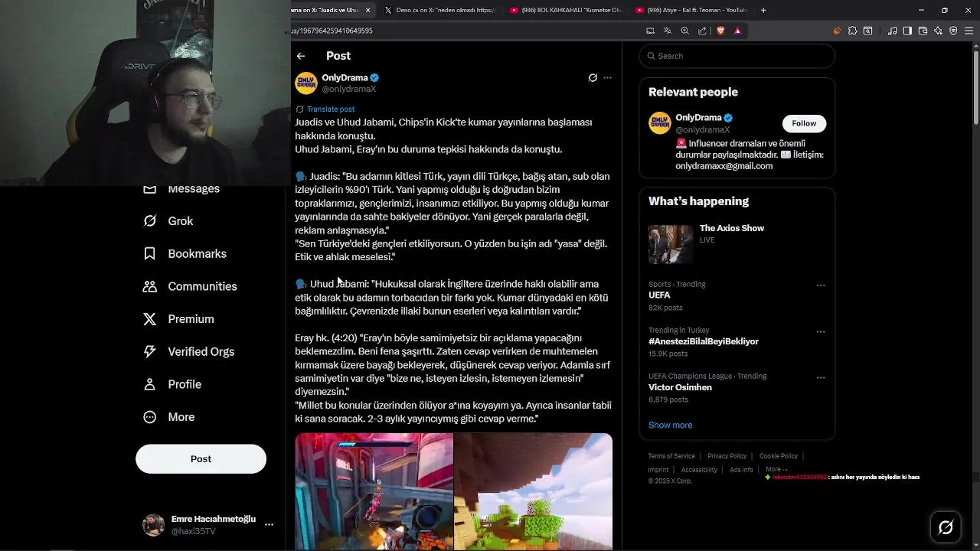
Task: Click the Bookmarks ribbon icon
Action: pyautogui.click(x=150, y=254)
